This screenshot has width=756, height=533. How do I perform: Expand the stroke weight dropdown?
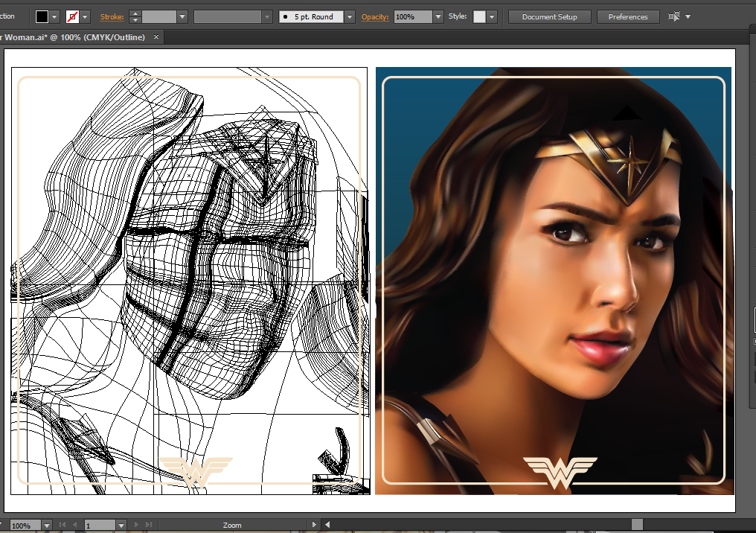182,17
